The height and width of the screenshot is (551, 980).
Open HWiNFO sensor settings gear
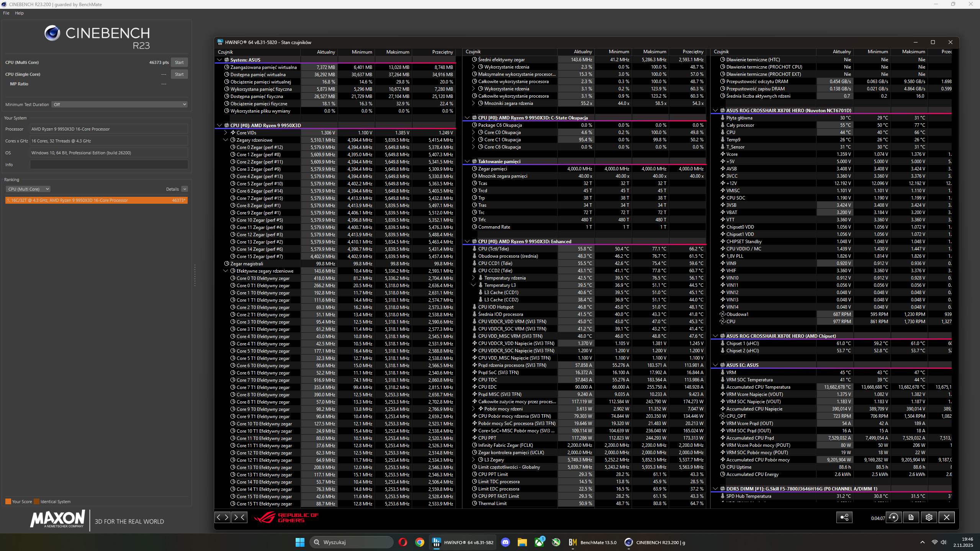929,518
